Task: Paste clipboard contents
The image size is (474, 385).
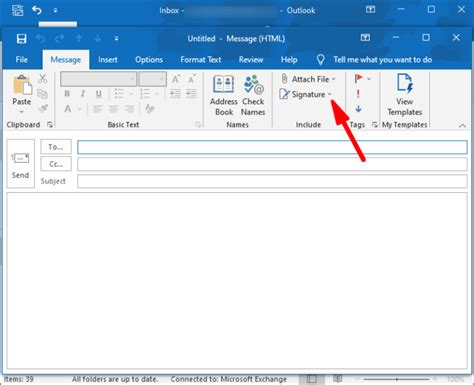Action: [x=22, y=90]
